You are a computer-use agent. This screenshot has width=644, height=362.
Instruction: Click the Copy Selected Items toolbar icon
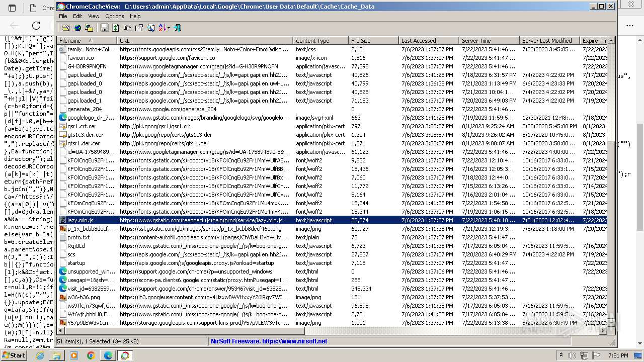tap(127, 28)
